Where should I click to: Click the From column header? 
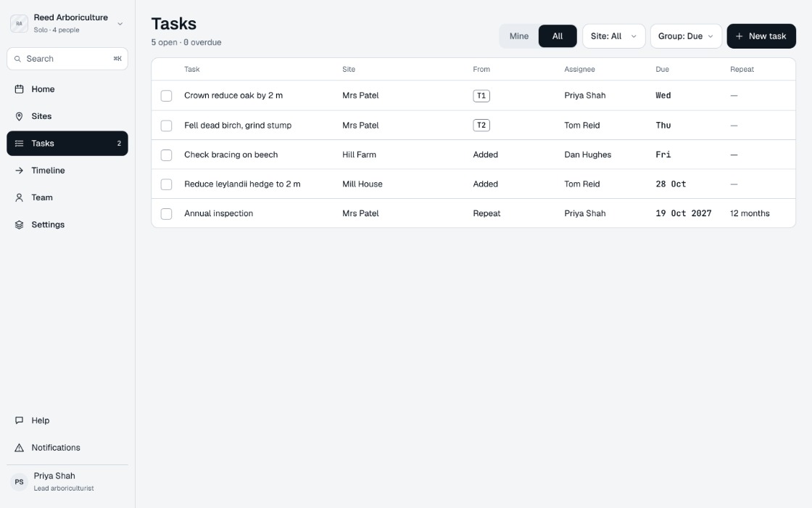481,70
